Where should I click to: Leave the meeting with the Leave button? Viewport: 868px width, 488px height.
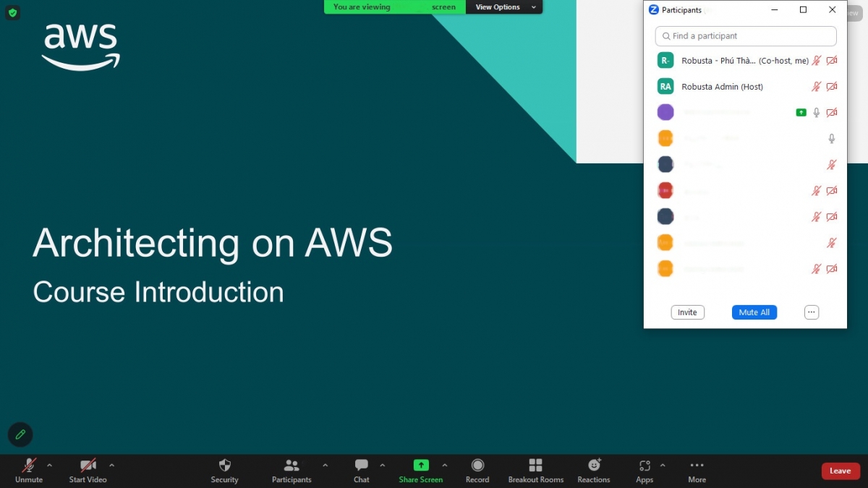841,471
